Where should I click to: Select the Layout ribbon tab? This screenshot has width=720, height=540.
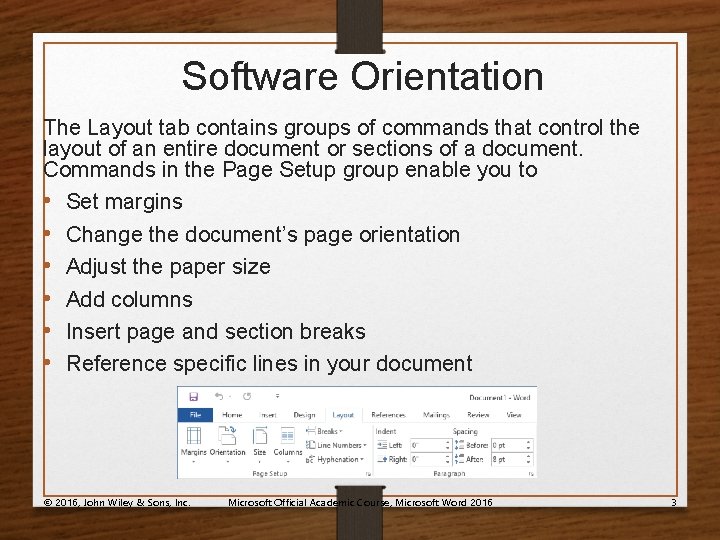pos(343,415)
